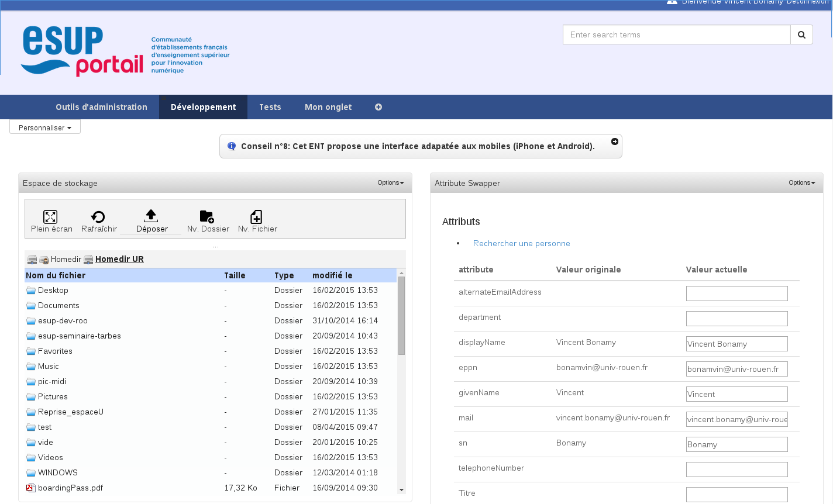The height and width of the screenshot is (504, 833).
Task: Open the Tests tab
Action: (x=270, y=107)
